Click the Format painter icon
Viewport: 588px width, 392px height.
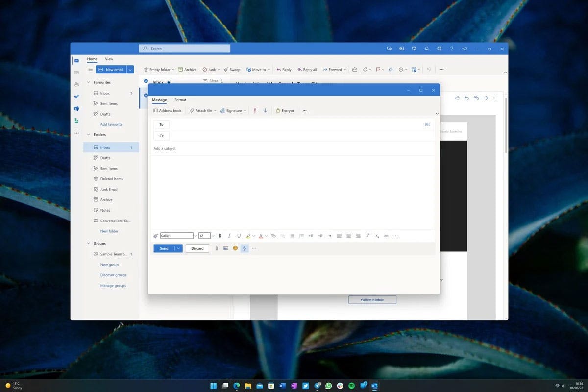tap(156, 236)
